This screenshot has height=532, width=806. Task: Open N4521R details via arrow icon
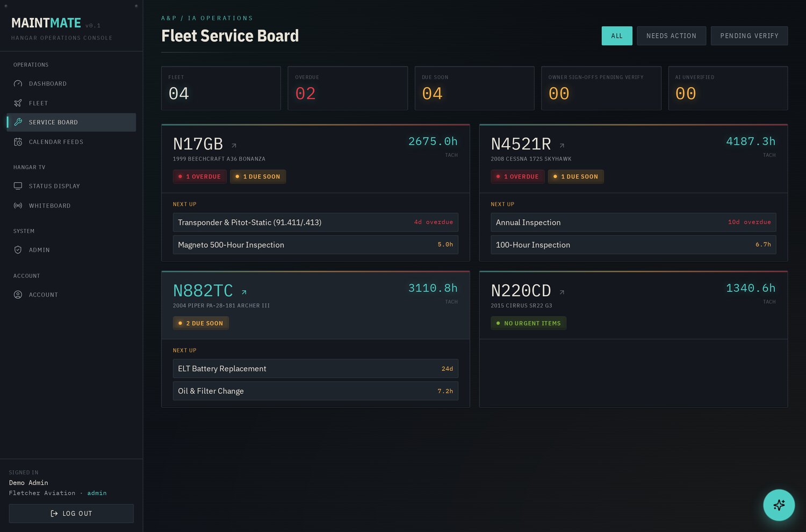pos(562,146)
